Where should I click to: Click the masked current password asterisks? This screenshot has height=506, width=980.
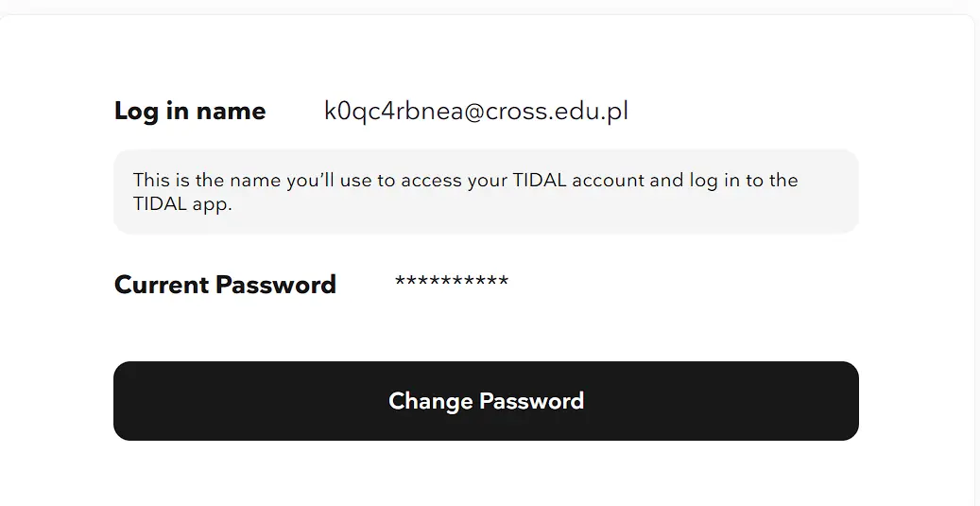pos(452,282)
